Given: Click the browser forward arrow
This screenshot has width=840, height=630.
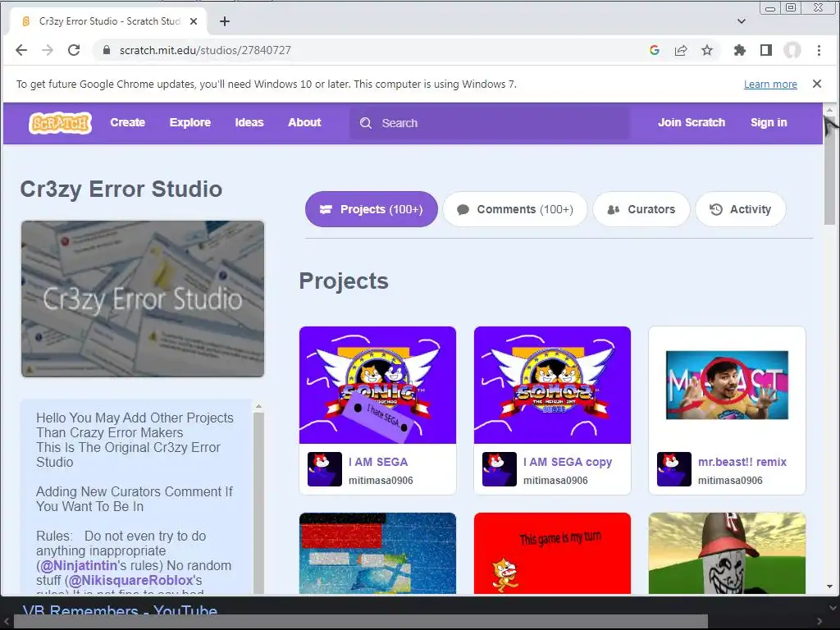Looking at the screenshot, I should coord(48,50).
